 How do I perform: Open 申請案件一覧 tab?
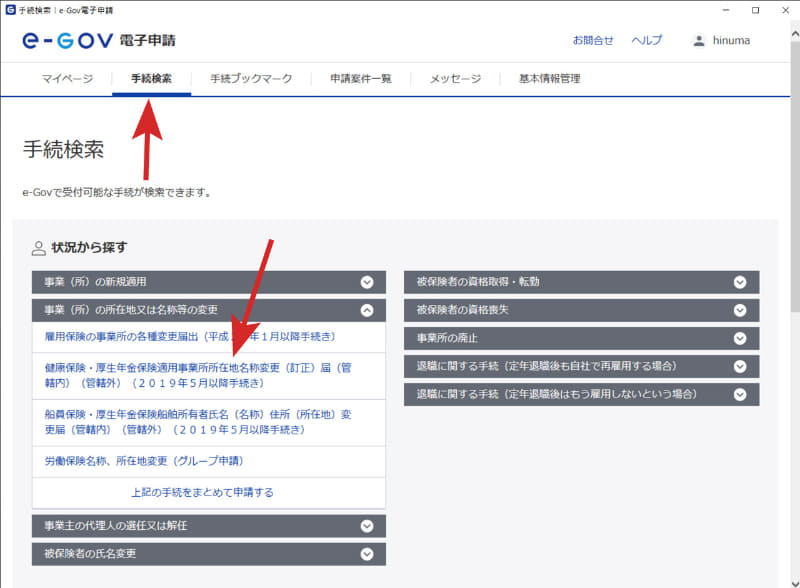click(x=361, y=79)
